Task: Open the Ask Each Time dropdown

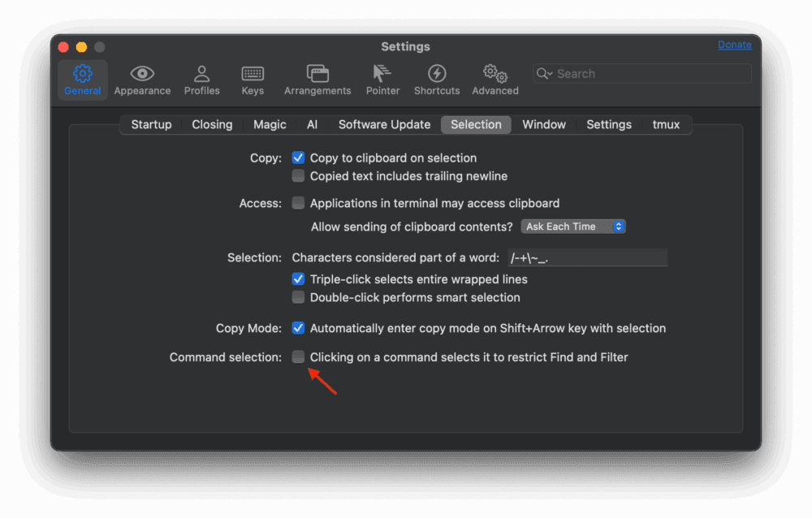Action: point(573,227)
